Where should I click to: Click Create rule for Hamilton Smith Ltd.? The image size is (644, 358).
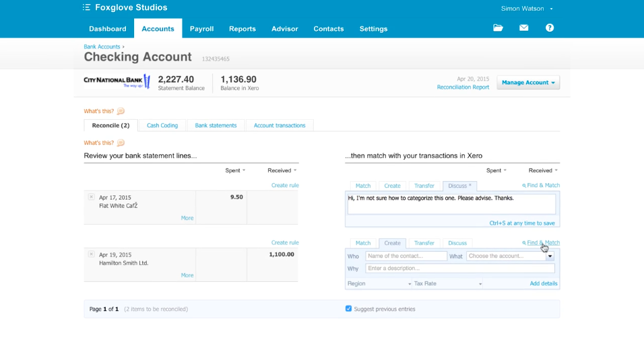[285, 243]
